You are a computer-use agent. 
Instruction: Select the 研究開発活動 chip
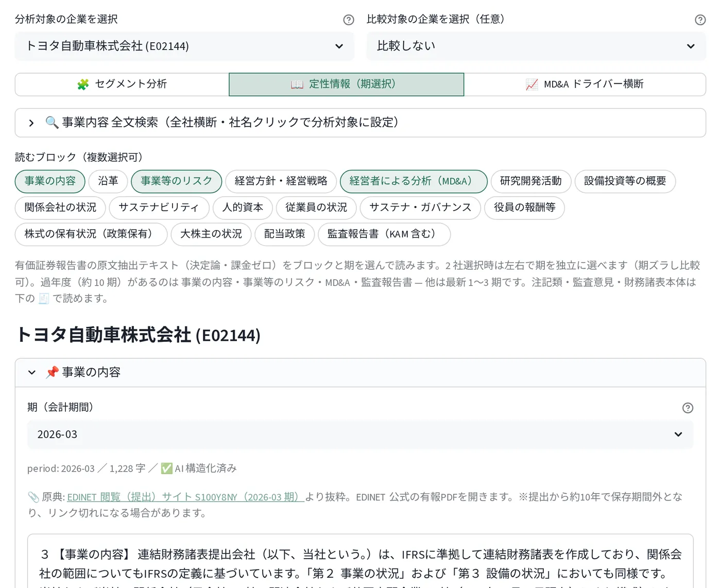531,181
